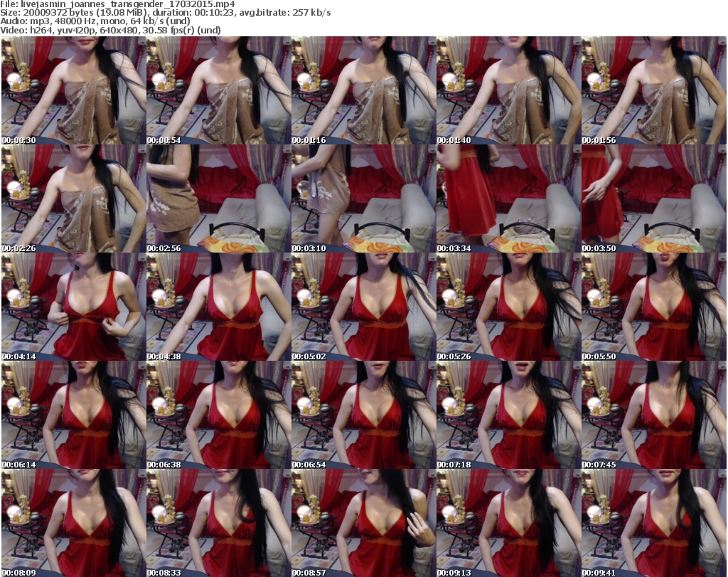
Task: Open the 00:01:16 thumbnail
Action: 363,91
